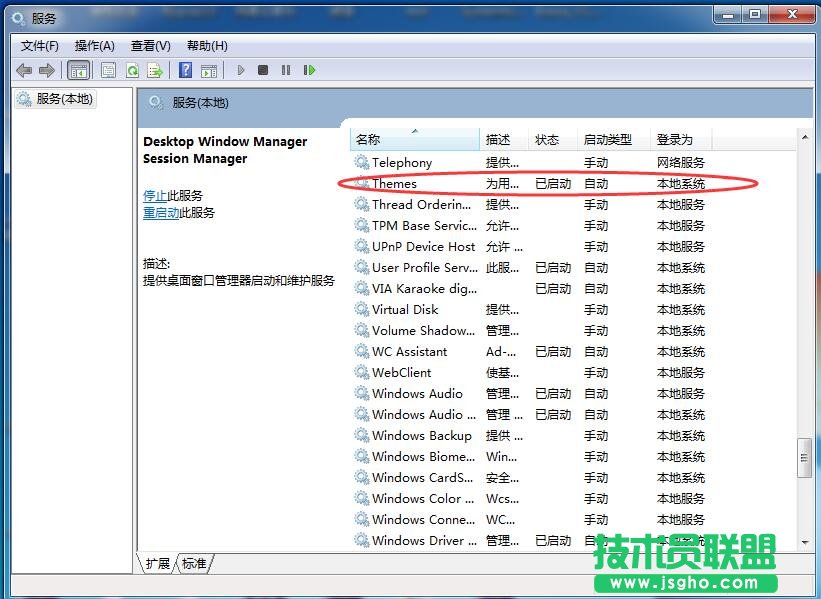
Task: Click the Restart Service icon
Action: 310,70
